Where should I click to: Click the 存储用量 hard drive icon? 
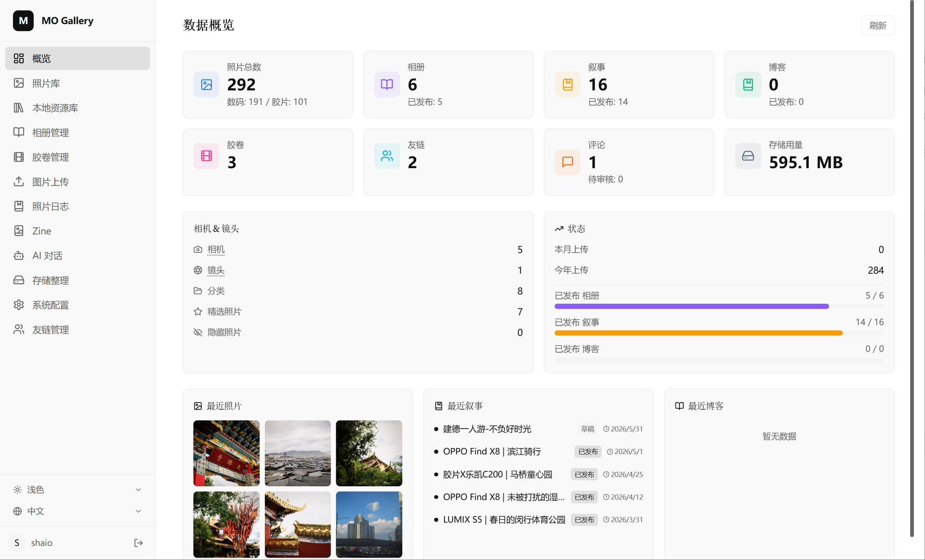pos(748,156)
